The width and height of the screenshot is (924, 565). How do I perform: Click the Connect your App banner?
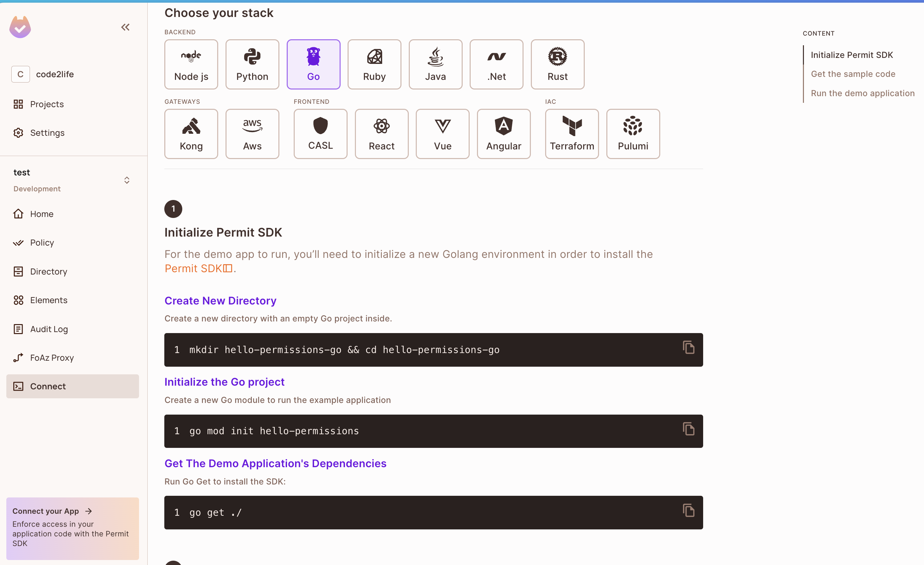(x=73, y=529)
